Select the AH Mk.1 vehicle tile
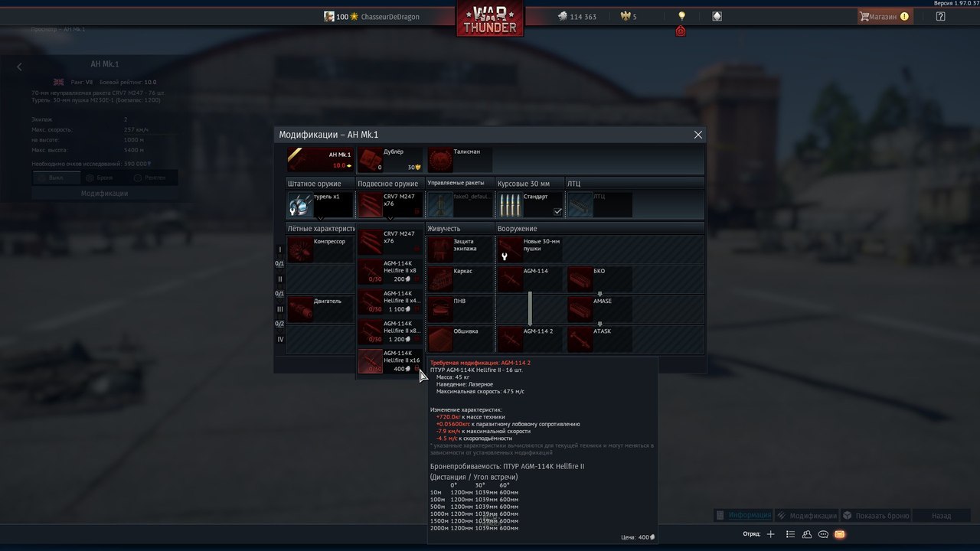 click(x=320, y=160)
